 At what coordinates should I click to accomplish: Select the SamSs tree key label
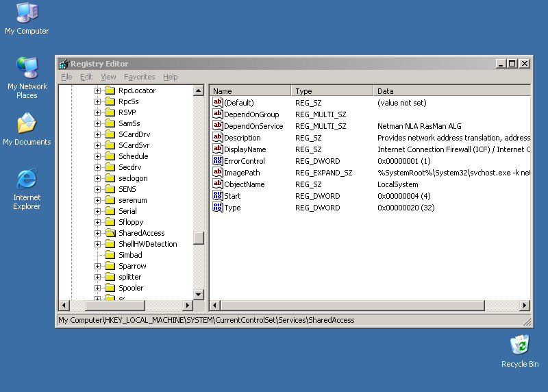point(129,123)
